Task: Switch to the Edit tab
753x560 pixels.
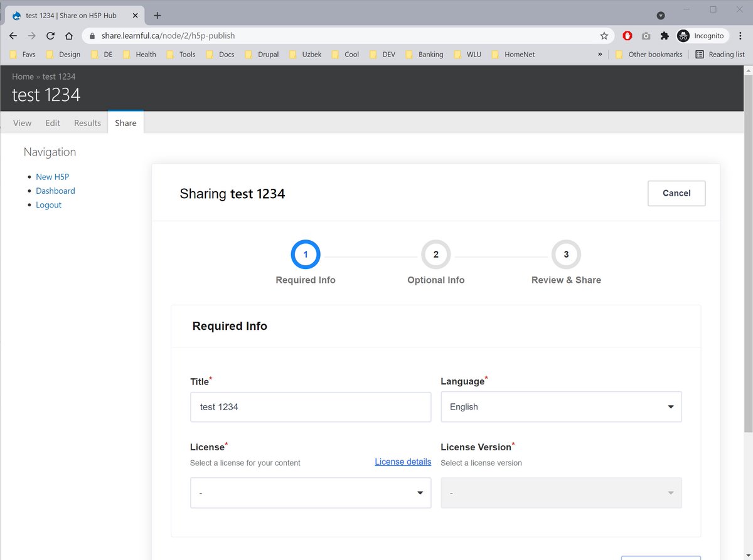Action: click(x=53, y=123)
